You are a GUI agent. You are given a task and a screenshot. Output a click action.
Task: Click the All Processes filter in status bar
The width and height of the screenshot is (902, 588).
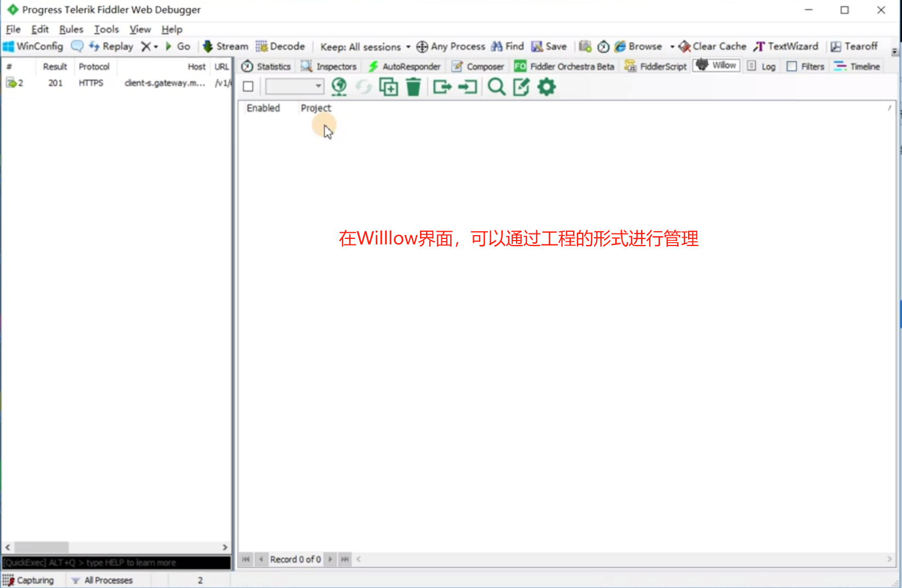[x=103, y=580]
